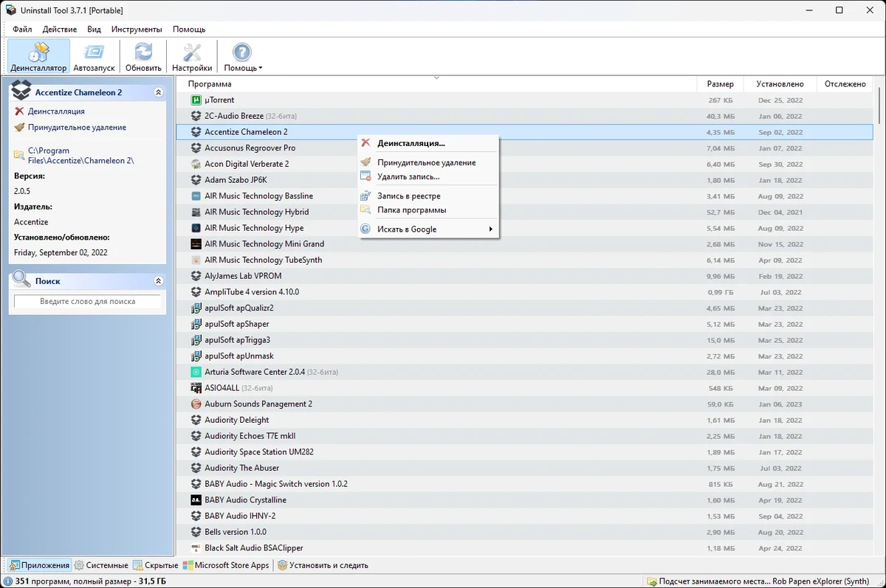886x588 pixels.
Task: Click the 2C-Audio Breeze row icon
Action: click(x=196, y=117)
